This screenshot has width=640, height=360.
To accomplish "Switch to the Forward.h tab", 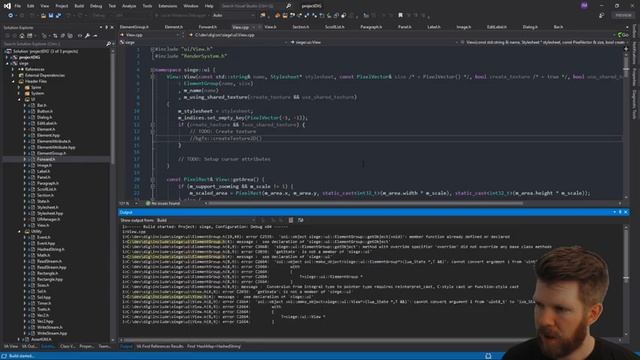I will [x=207, y=27].
